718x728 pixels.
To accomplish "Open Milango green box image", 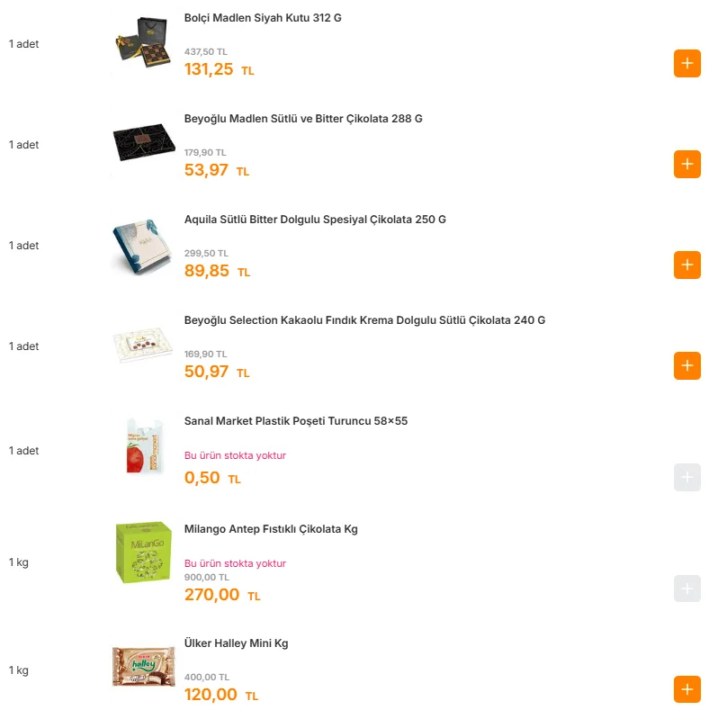I will (144, 552).
